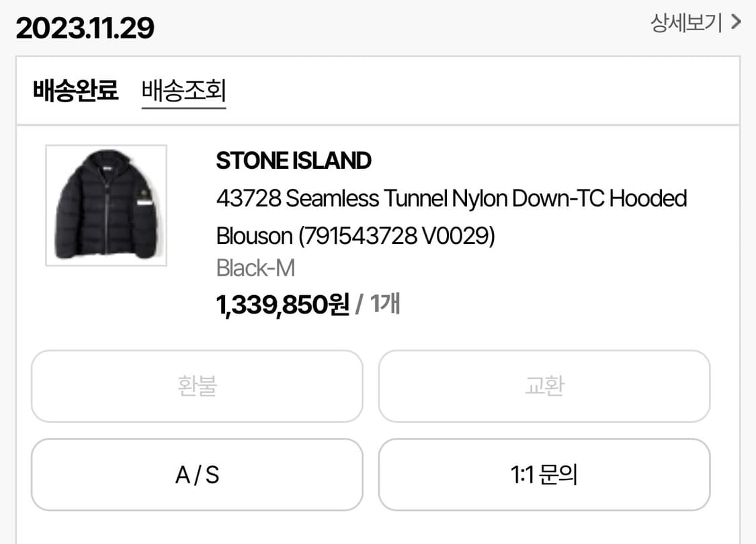The image size is (756, 544).
Task: Click the 2023.11.29 order date
Action: pyautogui.click(x=86, y=27)
